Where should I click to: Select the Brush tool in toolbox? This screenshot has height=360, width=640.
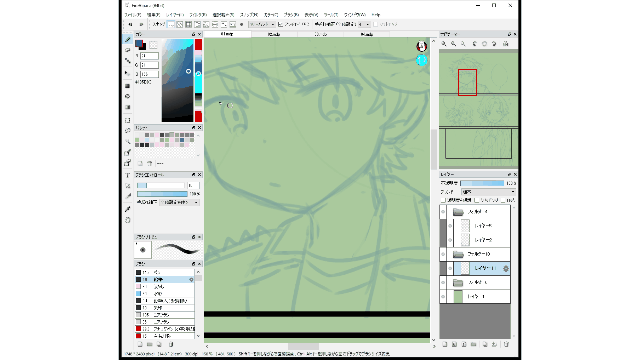coord(128,40)
